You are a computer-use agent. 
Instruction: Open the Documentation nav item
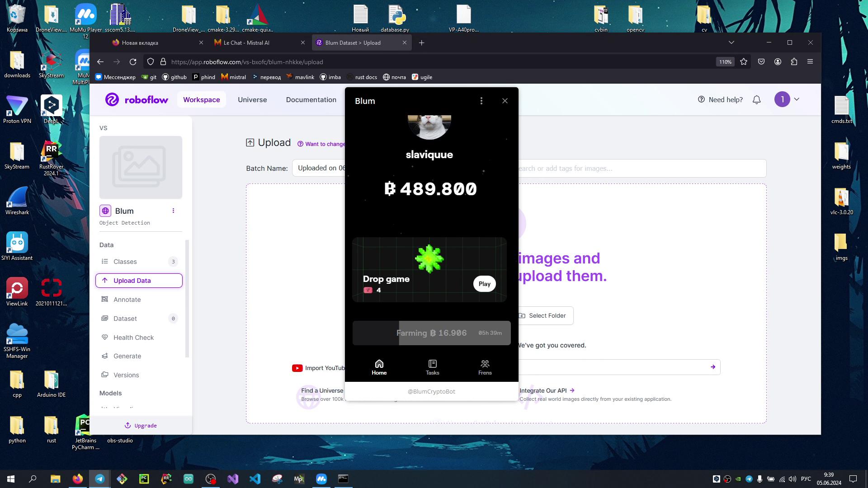311,99
